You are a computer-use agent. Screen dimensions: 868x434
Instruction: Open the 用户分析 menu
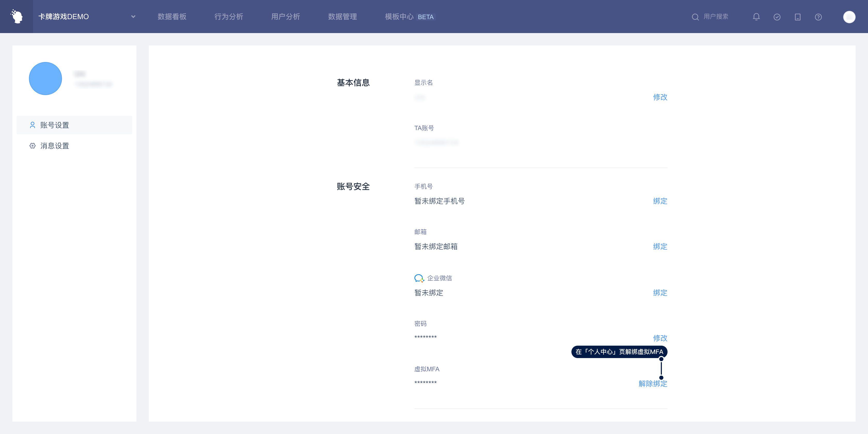[x=285, y=17]
